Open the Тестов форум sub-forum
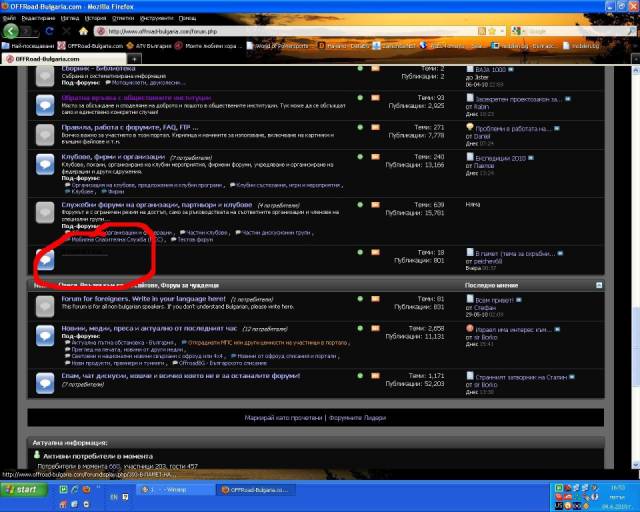This screenshot has height=512, width=640. (x=195, y=240)
